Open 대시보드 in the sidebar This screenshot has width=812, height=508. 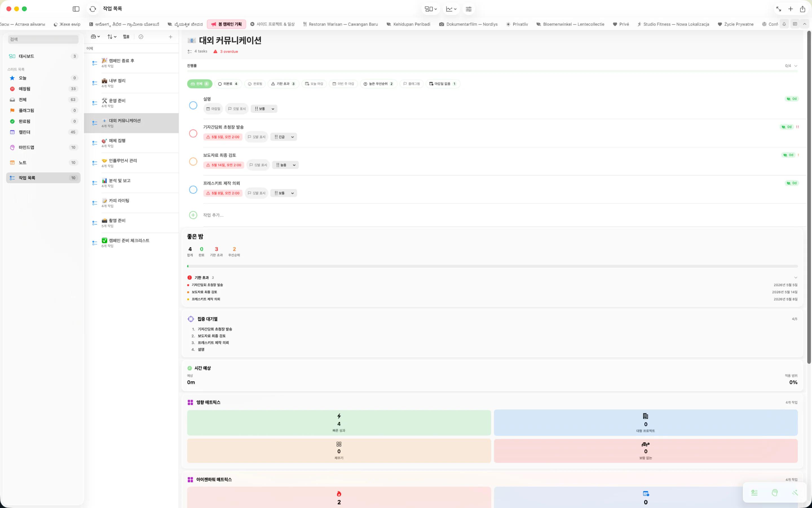[x=43, y=56]
